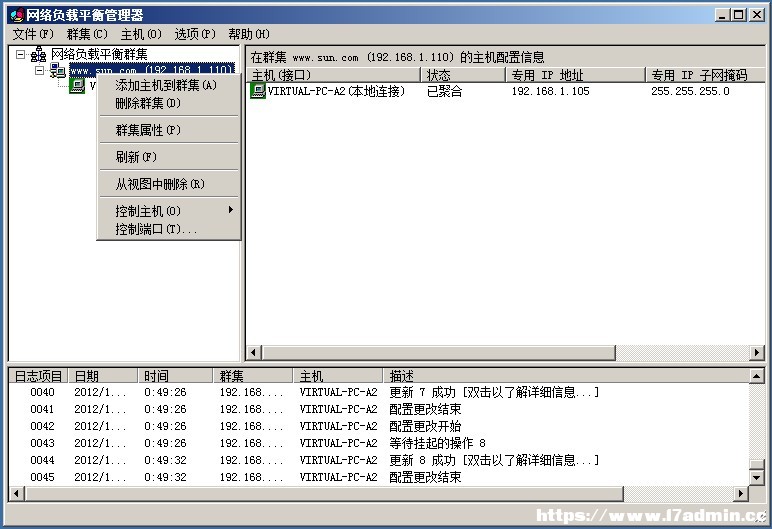772x529 pixels.
Task: Select log entry 0045
Action: tap(379, 477)
